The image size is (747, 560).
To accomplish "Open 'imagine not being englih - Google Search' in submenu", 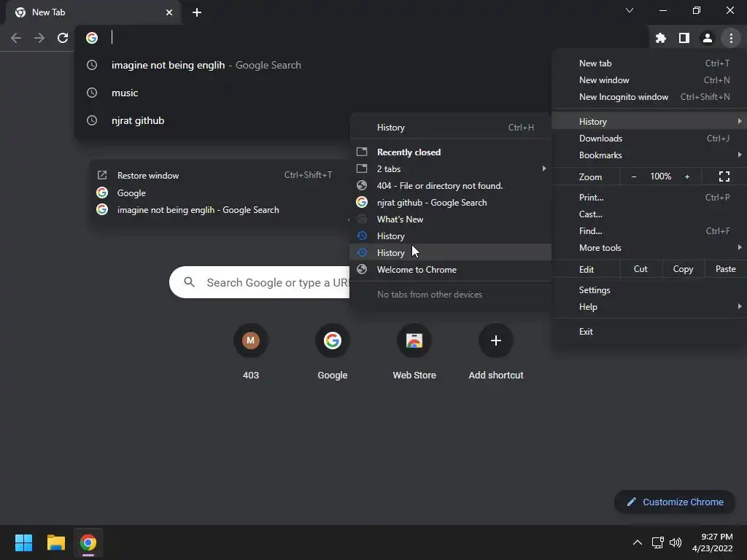I will [x=219, y=210].
